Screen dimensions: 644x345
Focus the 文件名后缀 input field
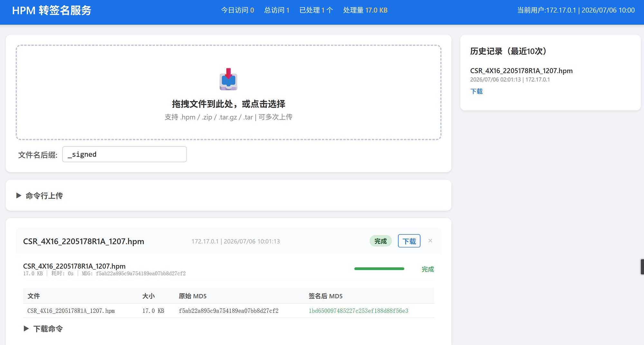(124, 154)
